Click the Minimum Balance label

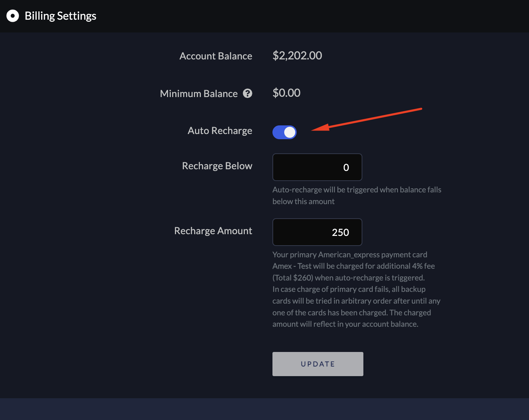(199, 94)
